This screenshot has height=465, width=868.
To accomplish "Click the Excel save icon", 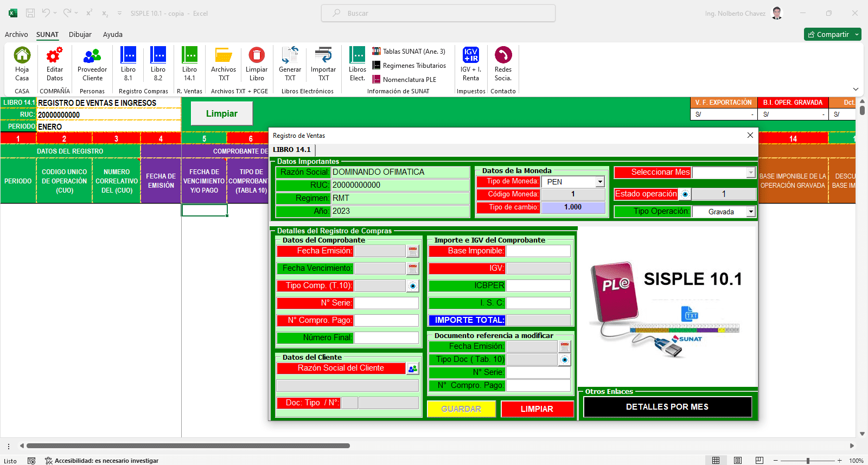I will (30, 13).
